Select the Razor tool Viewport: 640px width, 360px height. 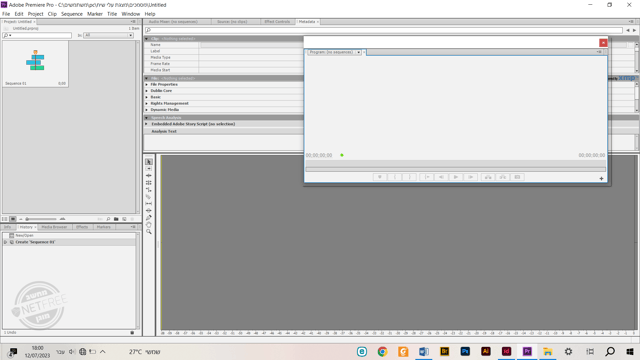(x=149, y=196)
